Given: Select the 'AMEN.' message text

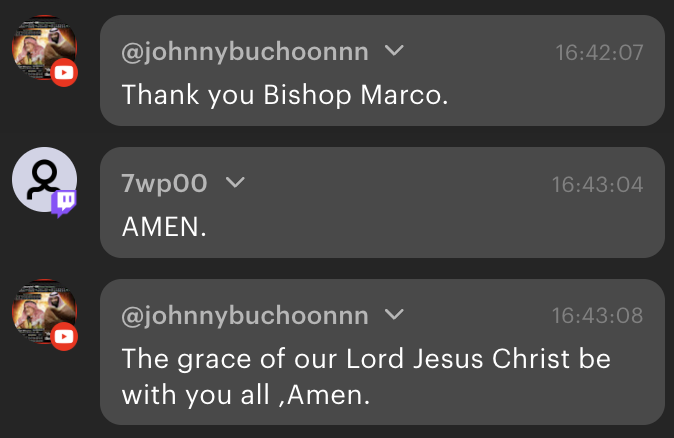Looking at the screenshot, I should [x=164, y=227].
